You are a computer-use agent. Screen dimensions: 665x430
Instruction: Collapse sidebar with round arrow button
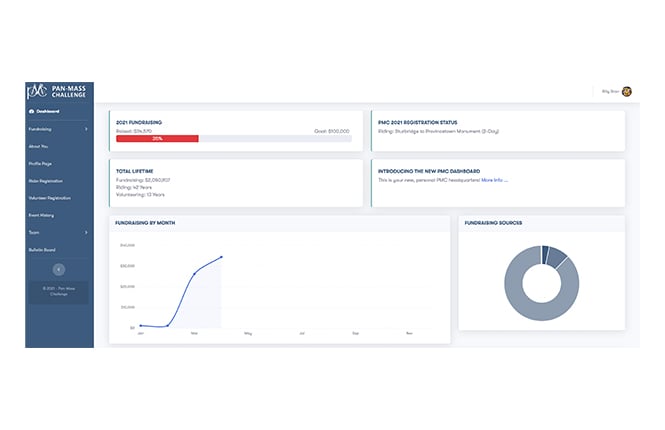(x=59, y=269)
